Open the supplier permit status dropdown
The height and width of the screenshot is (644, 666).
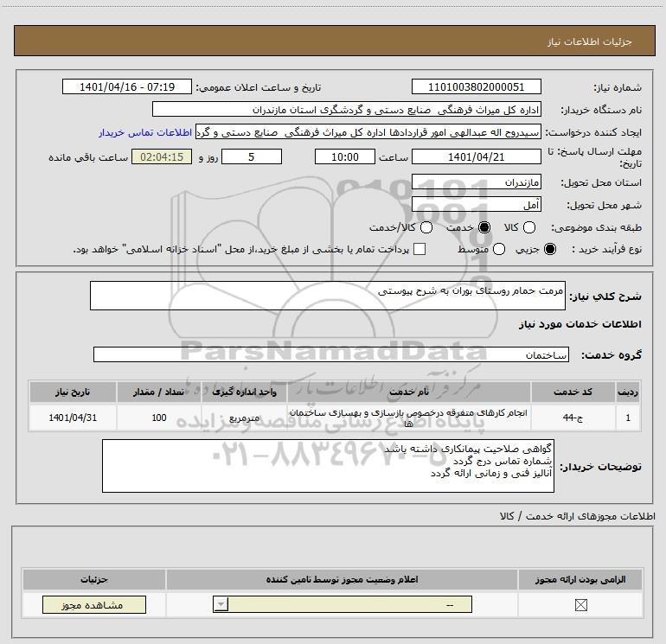coord(343,604)
